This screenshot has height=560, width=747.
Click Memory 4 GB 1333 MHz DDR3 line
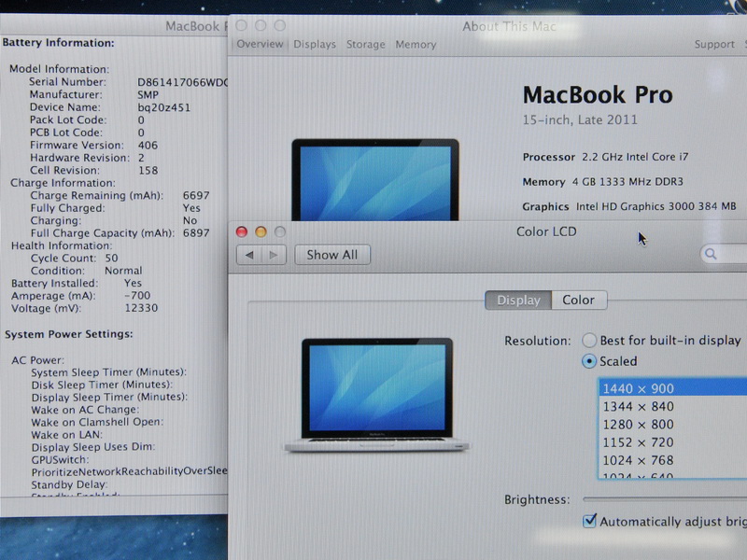point(602,182)
